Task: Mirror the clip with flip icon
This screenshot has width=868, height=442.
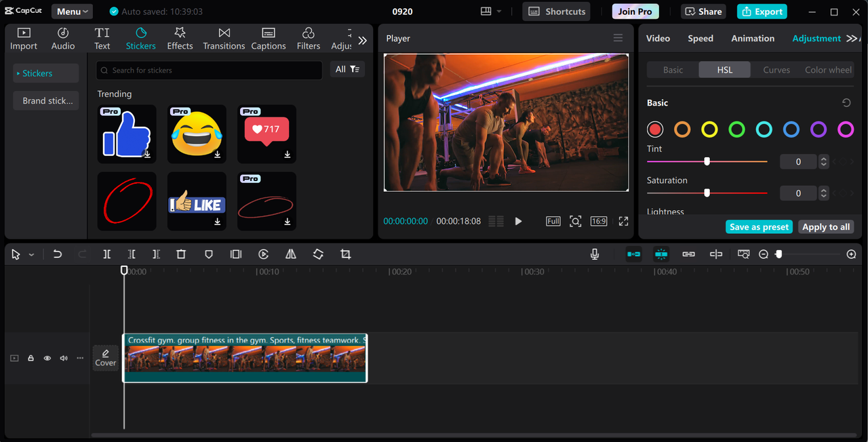Action: pos(291,254)
